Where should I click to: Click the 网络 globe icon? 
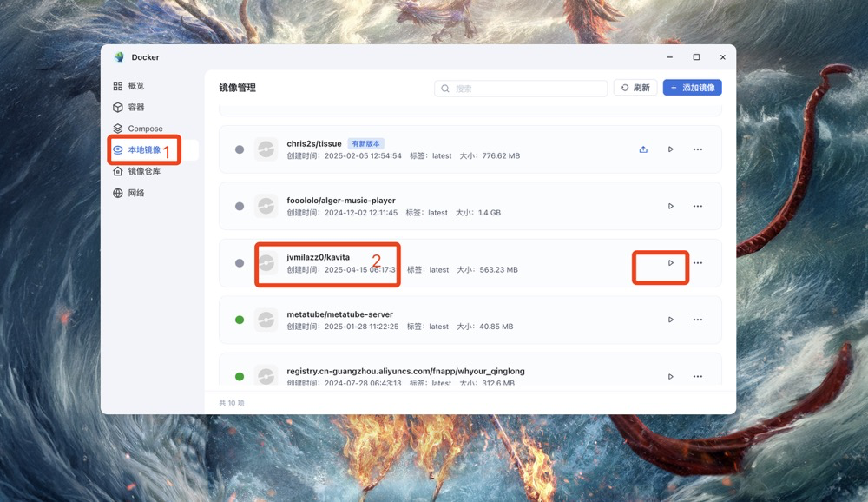[117, 193]
